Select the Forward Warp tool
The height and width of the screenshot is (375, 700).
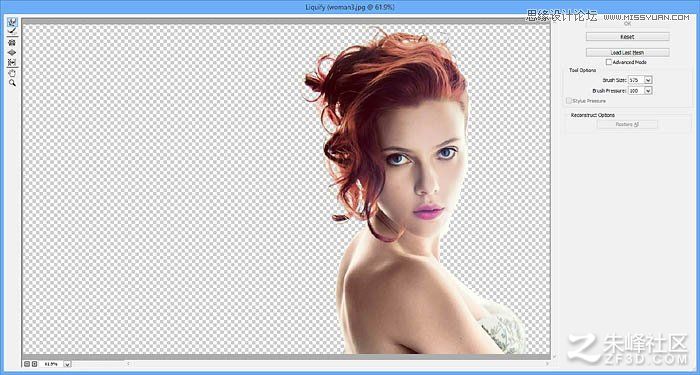[12, 22]
